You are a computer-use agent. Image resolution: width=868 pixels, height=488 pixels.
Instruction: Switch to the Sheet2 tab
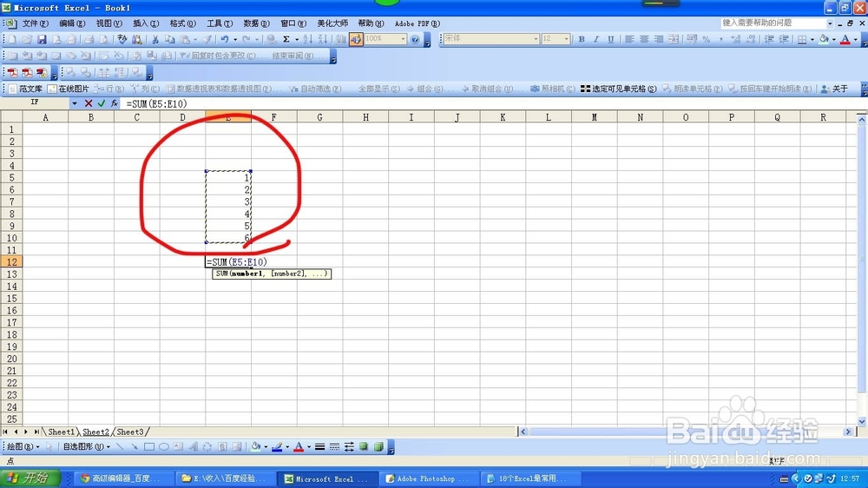(95, 432)
